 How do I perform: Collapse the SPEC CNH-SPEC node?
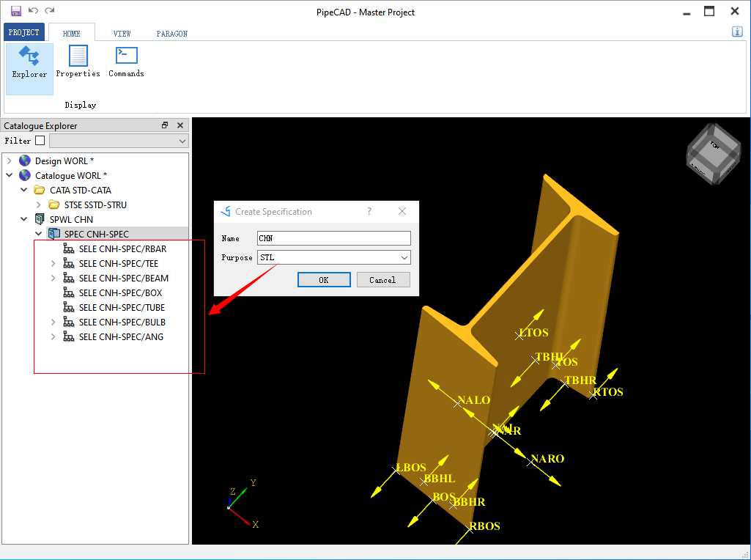[x=39, y=234]
